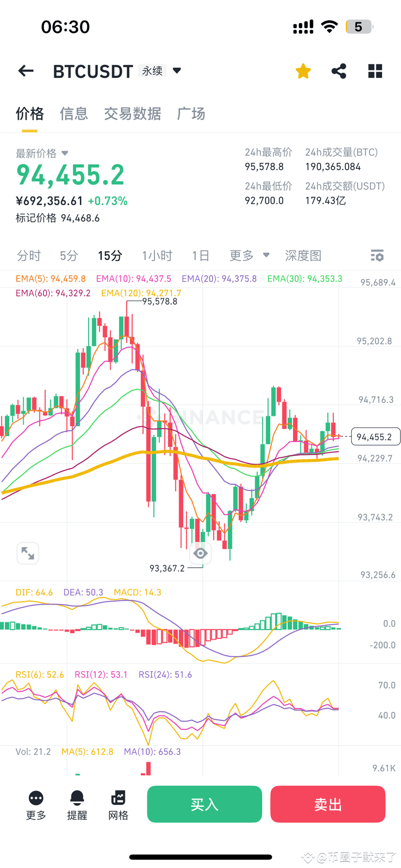Open the 更多 timeframe dropdown
The height and width of the screenshot is (868, 401).
click(x=248, y=255)
